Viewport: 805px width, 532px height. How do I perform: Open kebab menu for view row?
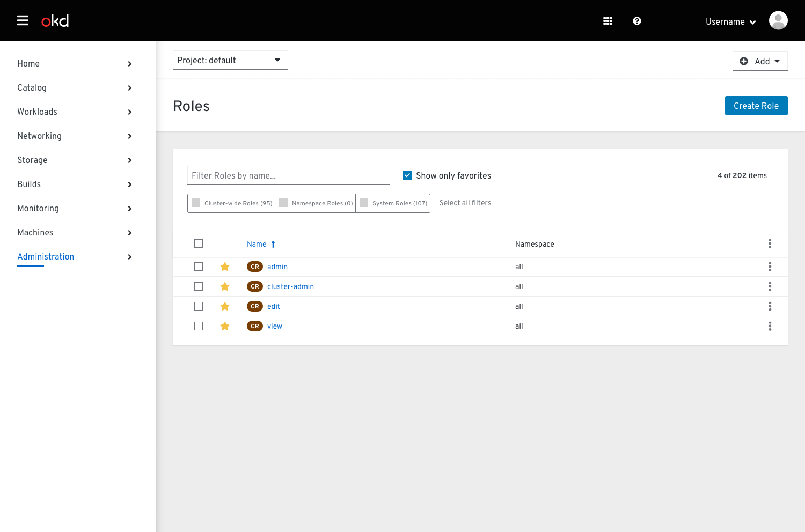[770, 326]
